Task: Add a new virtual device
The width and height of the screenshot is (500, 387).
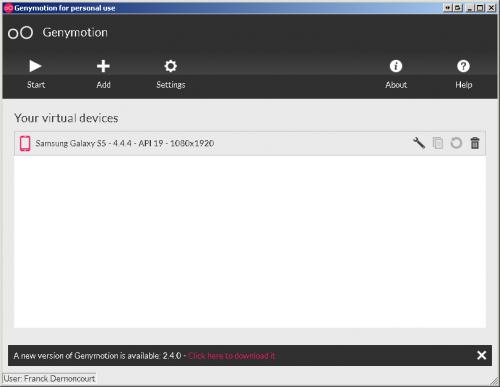Action: point(103,74)
